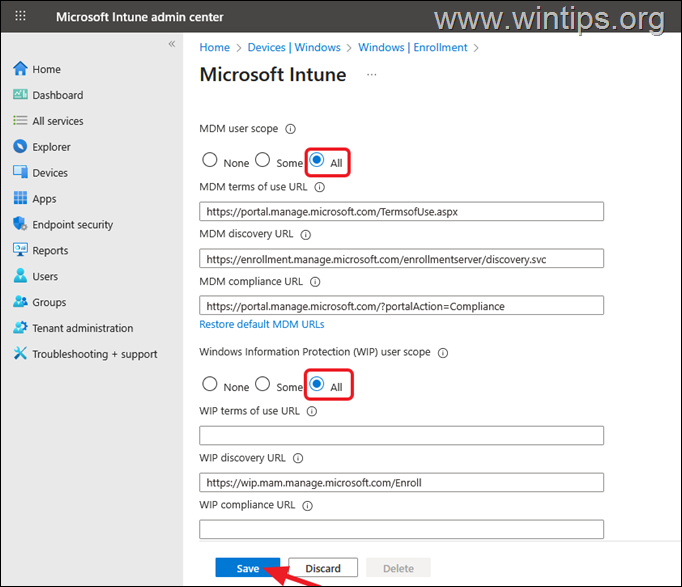Viewport: 682px width, 587px height.
Task: Click the Save button
Action: pos(248,568)
